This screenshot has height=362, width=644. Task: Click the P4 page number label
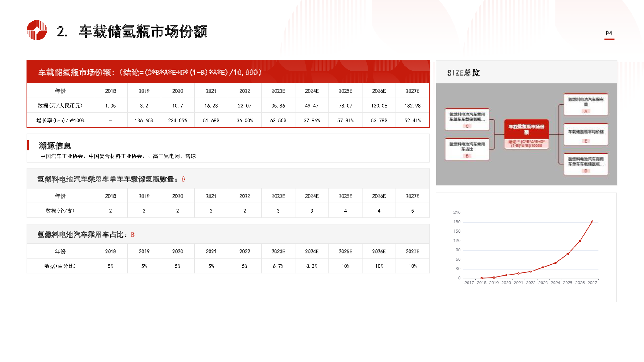(609, 33)
